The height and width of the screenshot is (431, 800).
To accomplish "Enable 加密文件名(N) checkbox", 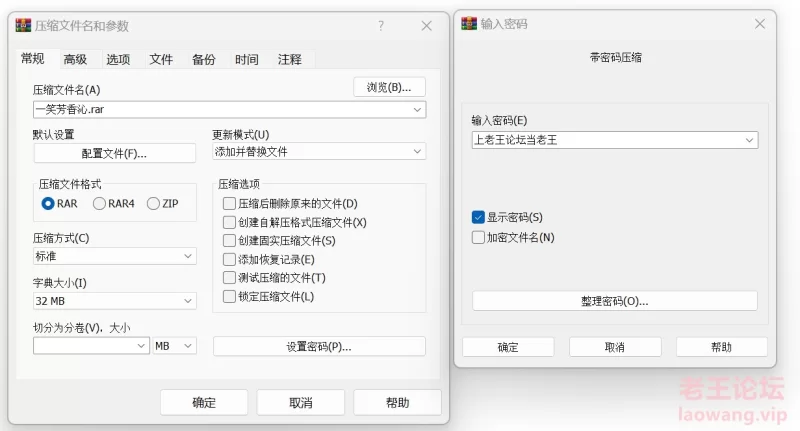I will [478, 237].
